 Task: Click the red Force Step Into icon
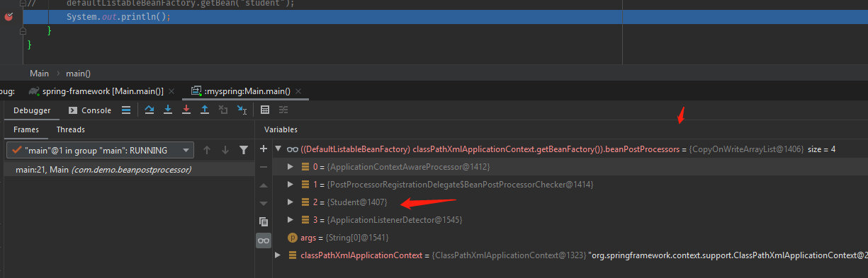[x=186, y=110]
